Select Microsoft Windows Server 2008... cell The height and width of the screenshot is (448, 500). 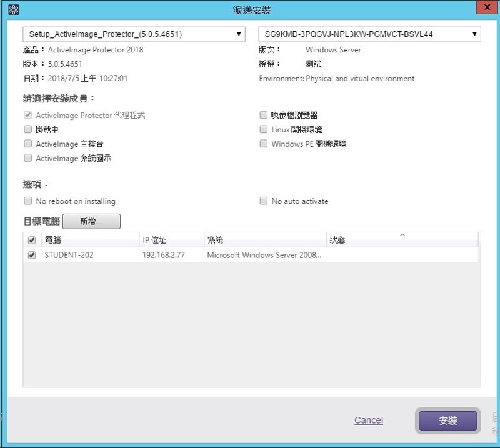point(264,255)
